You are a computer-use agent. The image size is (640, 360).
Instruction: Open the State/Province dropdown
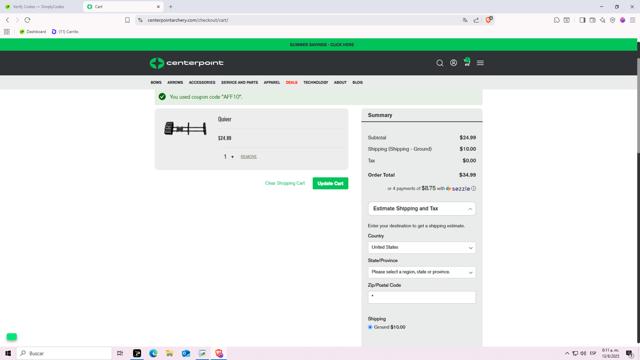pos(422,272)
